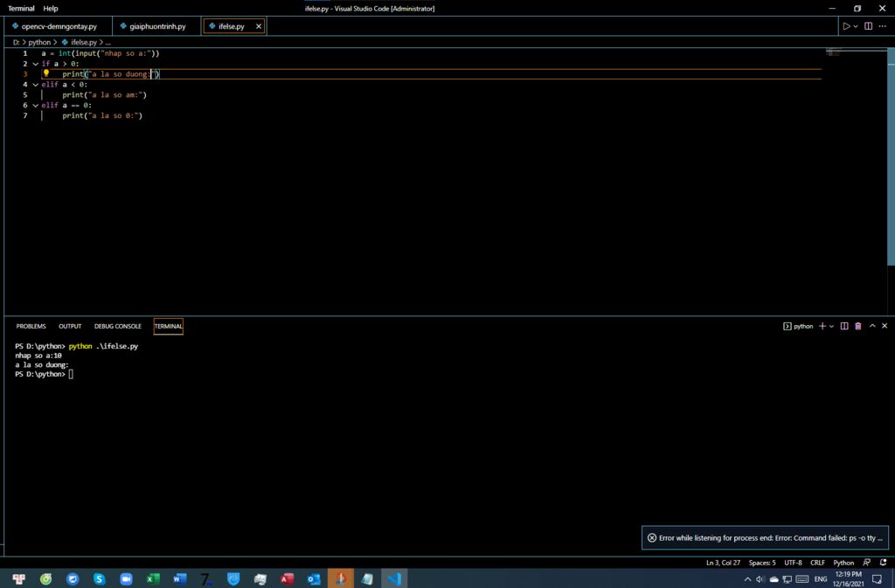Click the lightbulb quick-fix icon on line 3
Image resolution: width=895 pixels, height=588 pixels.
coord(46,73)
